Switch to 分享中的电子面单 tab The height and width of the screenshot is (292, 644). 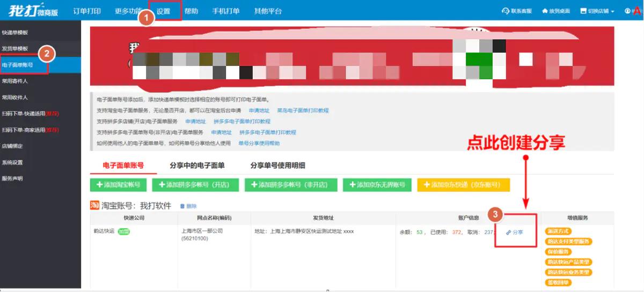tap(197, 166)
